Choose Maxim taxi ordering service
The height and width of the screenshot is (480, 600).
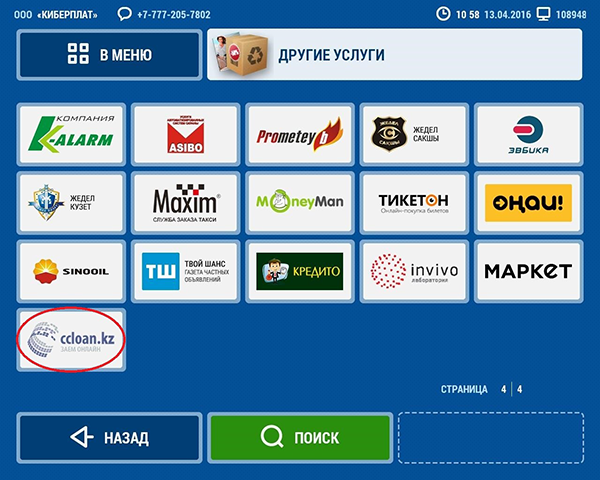[185, 203]
